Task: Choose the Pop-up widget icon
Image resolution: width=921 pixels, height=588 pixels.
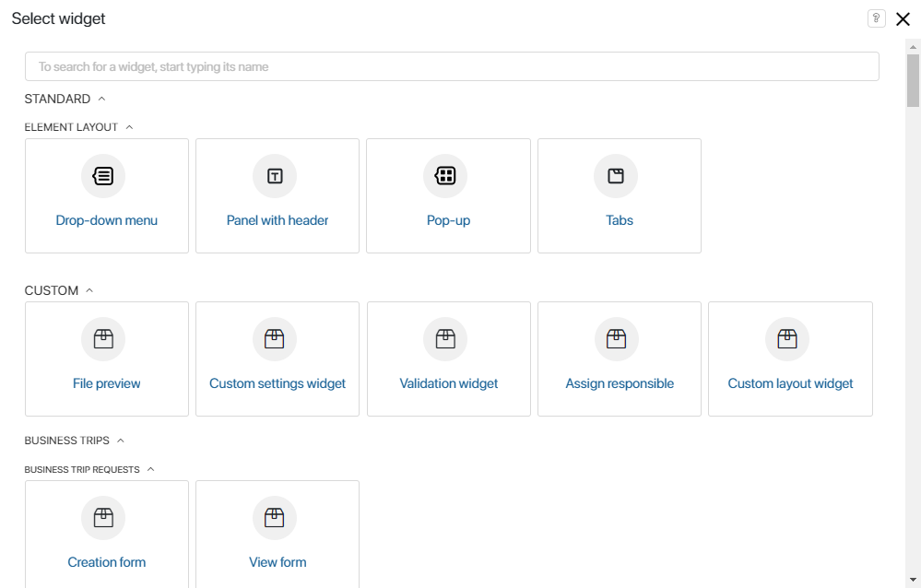Action: pos(445,176)
